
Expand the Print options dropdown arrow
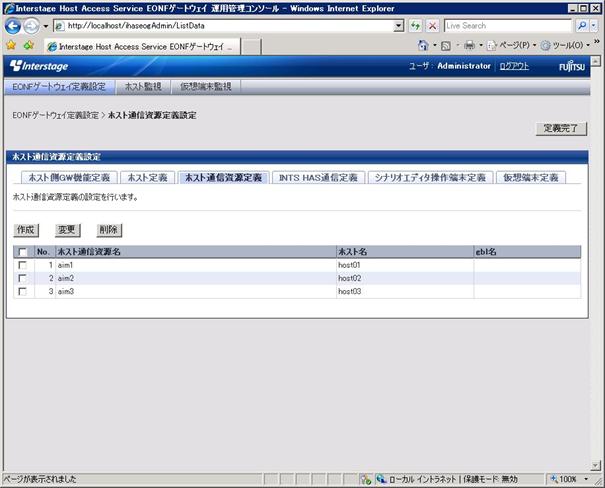481,46
